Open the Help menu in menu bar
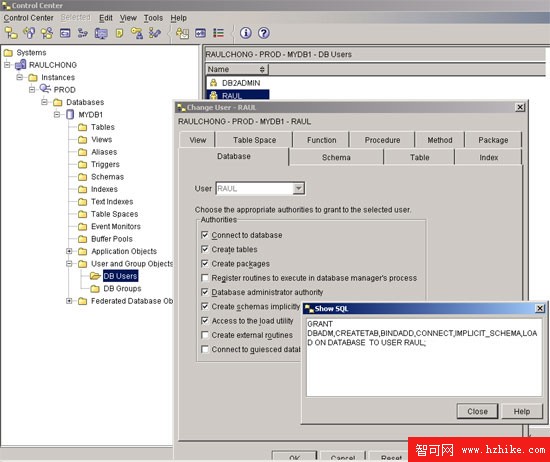 click(x=179, y=18)
